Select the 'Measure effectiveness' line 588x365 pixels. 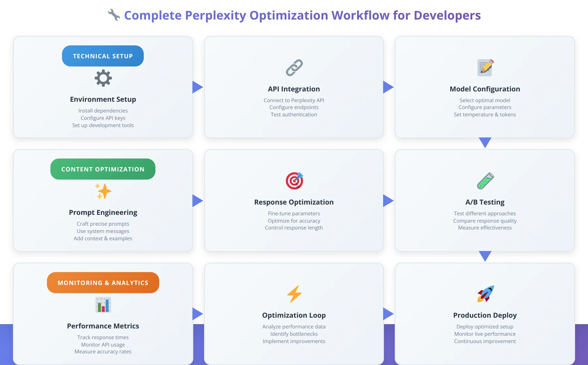point(485,228)
